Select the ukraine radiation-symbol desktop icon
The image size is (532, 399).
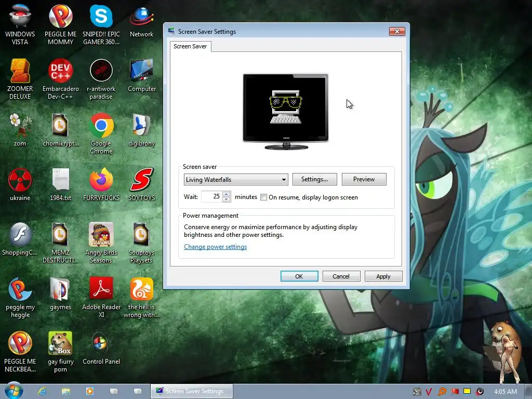click(x=20, y=184)
